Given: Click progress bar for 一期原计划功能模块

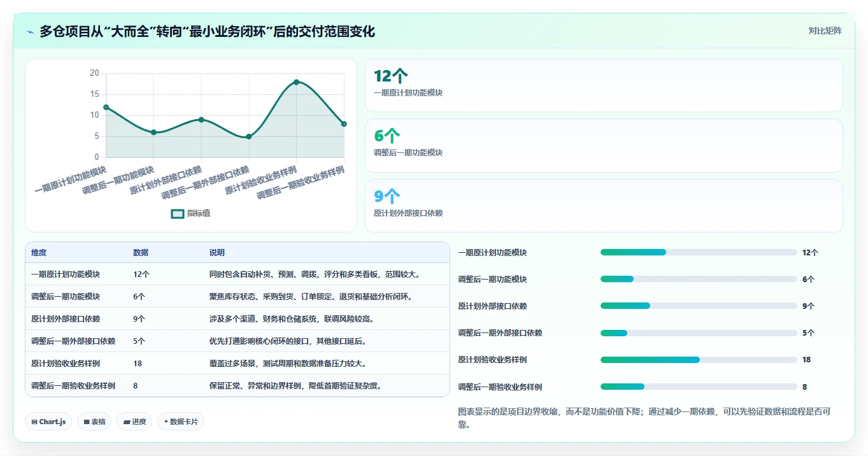Looking at the screenshot, I should (x=699, y=252).
